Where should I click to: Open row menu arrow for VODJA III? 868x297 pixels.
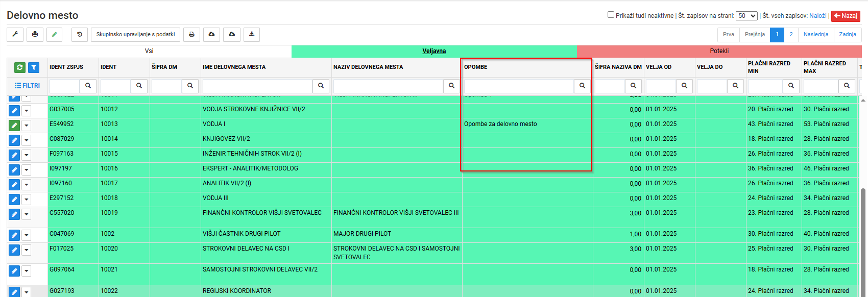[27, 200]
